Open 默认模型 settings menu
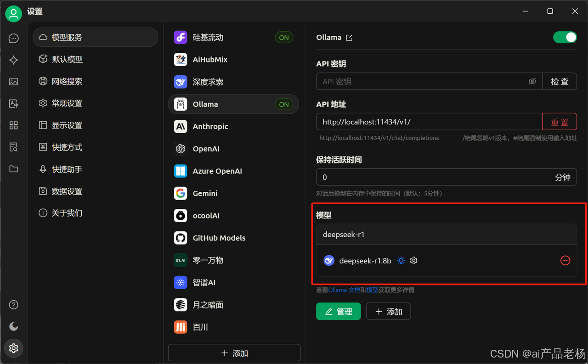588x364 pixels. pyautogui.click(x=96, y=59)
